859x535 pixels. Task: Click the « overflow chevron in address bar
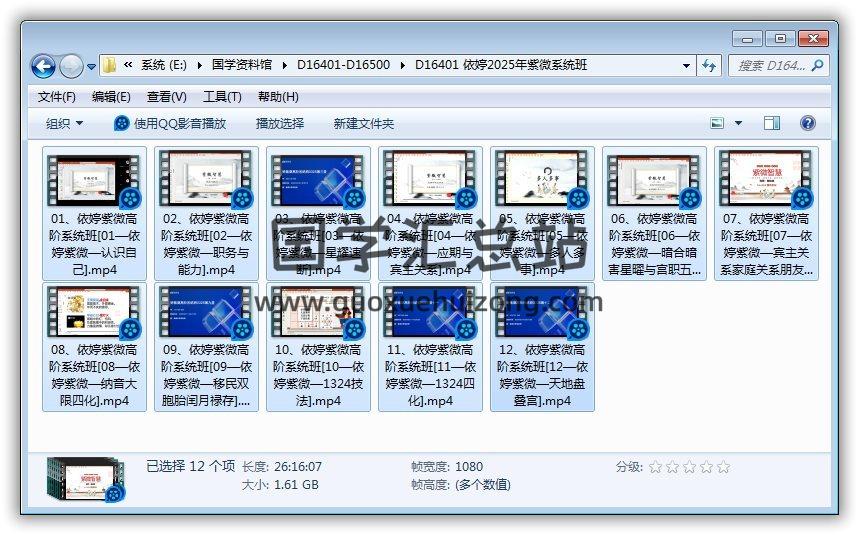tap(128, 65)
